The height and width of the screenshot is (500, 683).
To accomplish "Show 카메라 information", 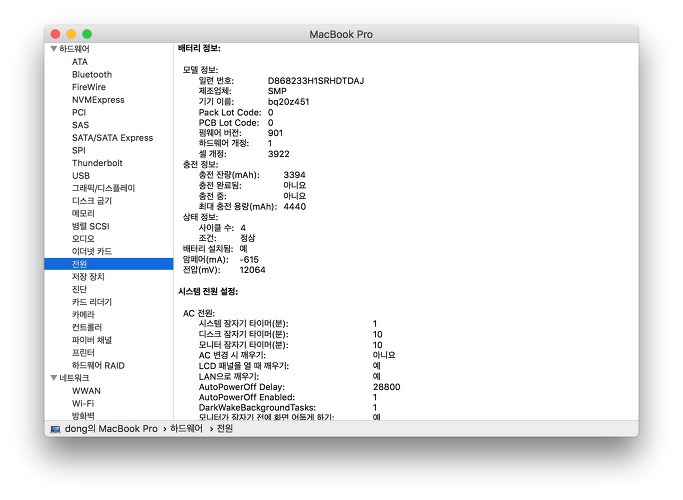I will [83, 314].
